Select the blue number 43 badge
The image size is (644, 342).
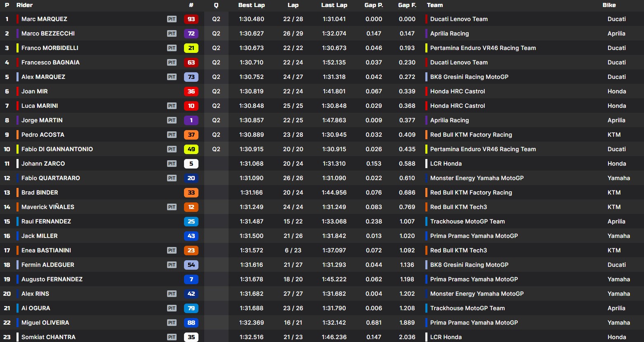(191, 236)
